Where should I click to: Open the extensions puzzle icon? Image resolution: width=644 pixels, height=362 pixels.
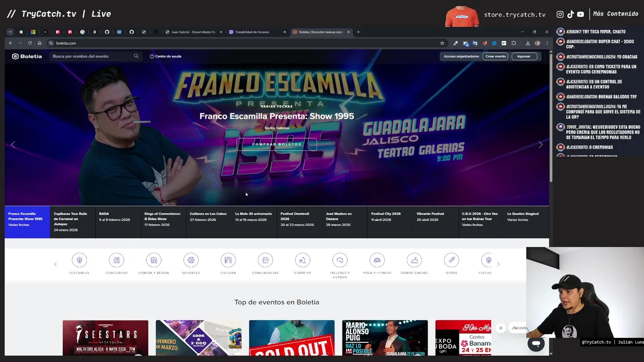pyautogui.click(x=514, y=43)
